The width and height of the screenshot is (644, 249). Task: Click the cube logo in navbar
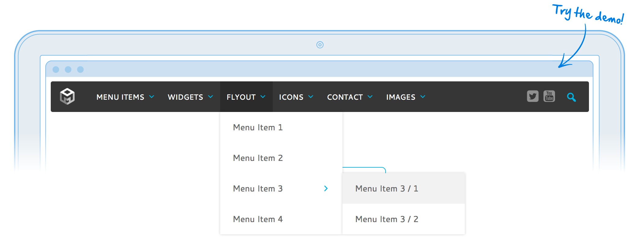click(x=67, y=96)
